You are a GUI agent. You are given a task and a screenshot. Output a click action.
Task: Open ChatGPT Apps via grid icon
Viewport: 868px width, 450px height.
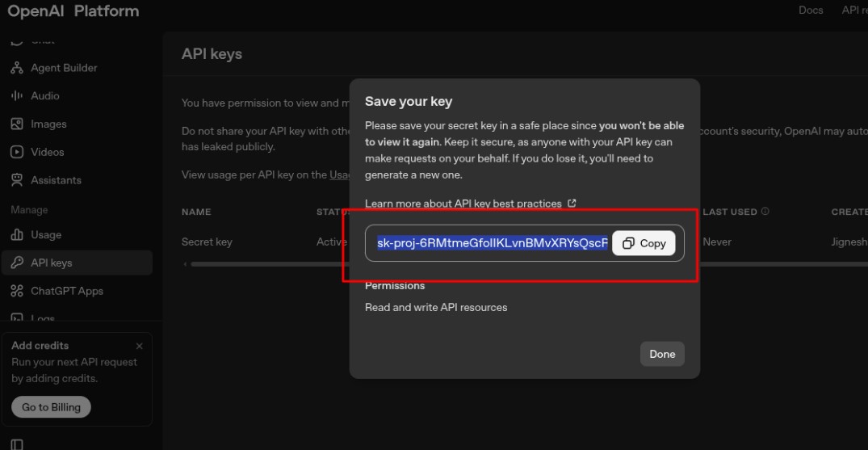(x=16, y=291)
